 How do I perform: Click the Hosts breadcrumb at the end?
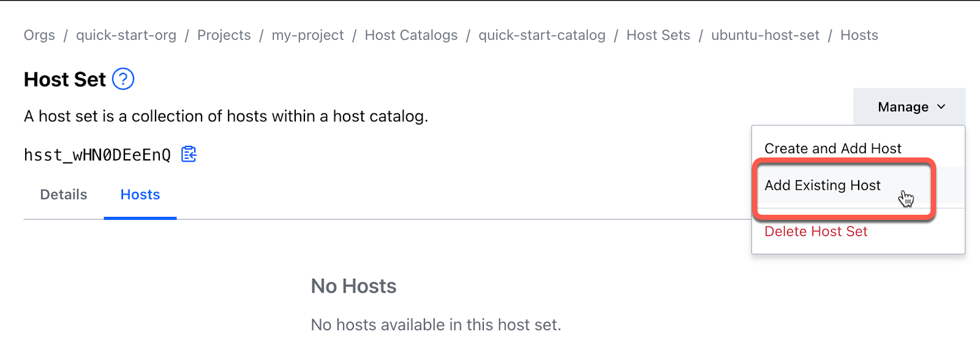[859, 35]
